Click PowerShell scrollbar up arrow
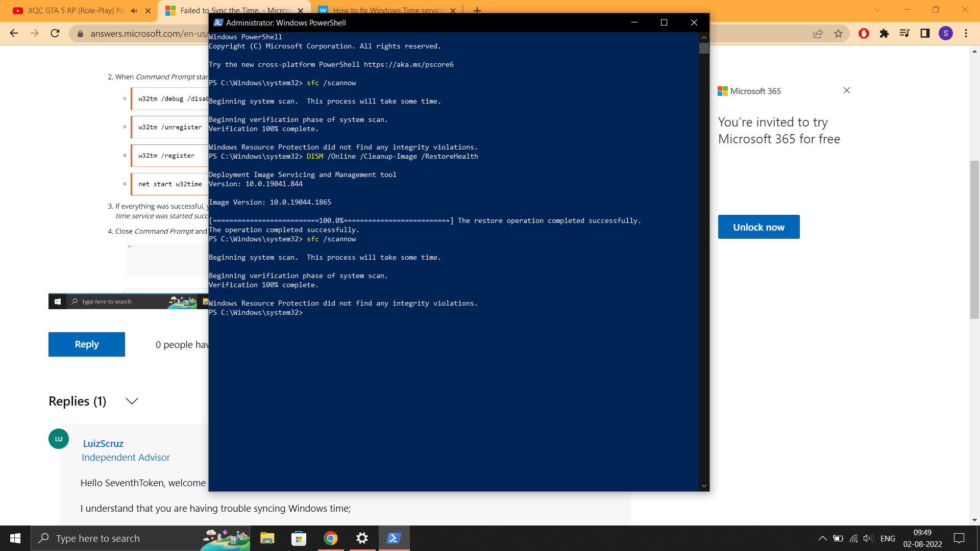This screenshot has width=980, height=551. click(x=704, y=37)
